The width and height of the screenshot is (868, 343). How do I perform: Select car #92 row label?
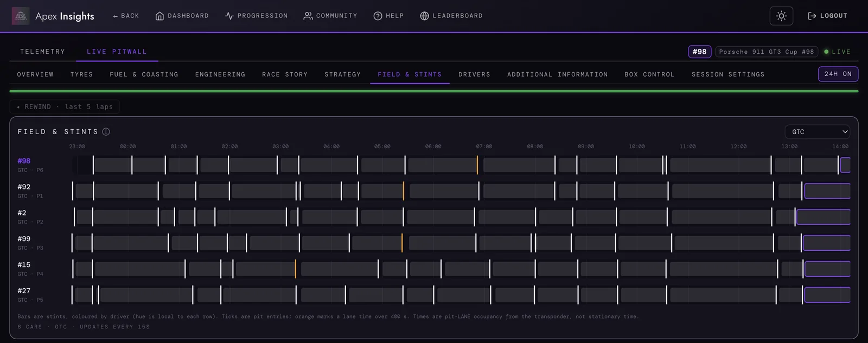point(24,187)
